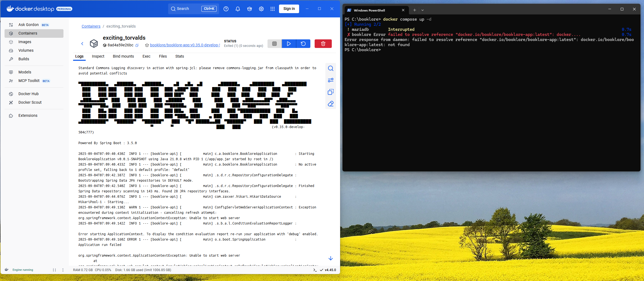
Task: Open the apps grid menu icon
Action: (x=273, y=9)
